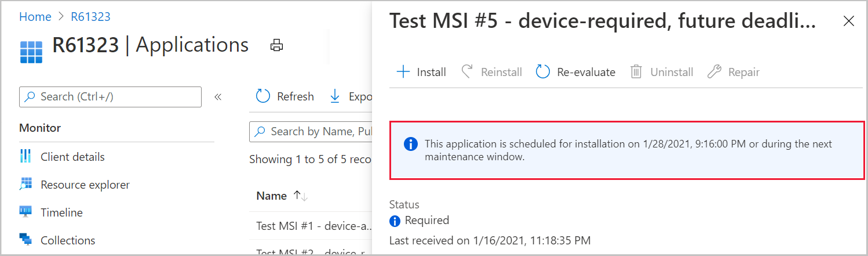Click the Reinstall arrow icon
Image resolution: width=868 pixels, height=256 pixels.
click(x=467, y=72)
